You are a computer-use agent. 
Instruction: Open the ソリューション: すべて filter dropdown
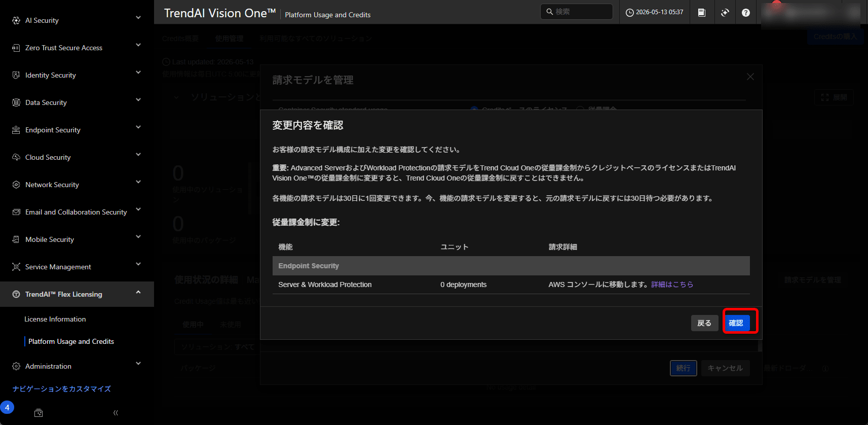[218, 347]
